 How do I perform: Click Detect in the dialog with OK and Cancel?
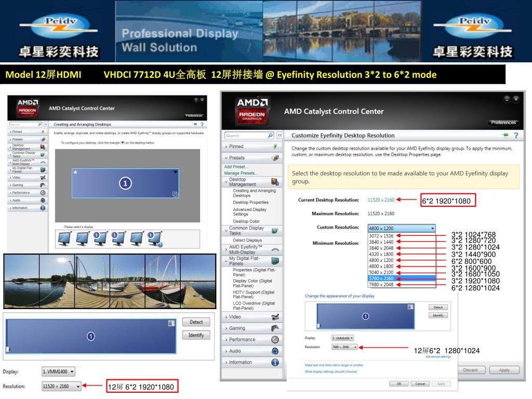click(438, 308)
